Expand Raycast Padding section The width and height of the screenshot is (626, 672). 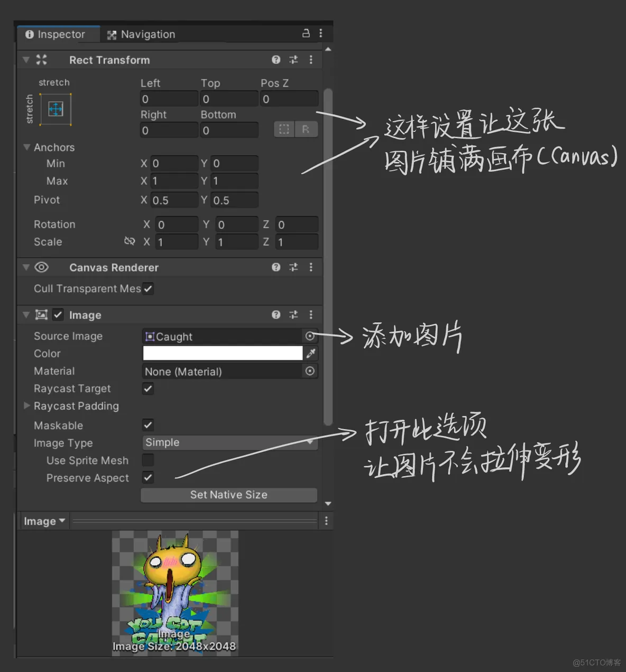tap(26, 406)
